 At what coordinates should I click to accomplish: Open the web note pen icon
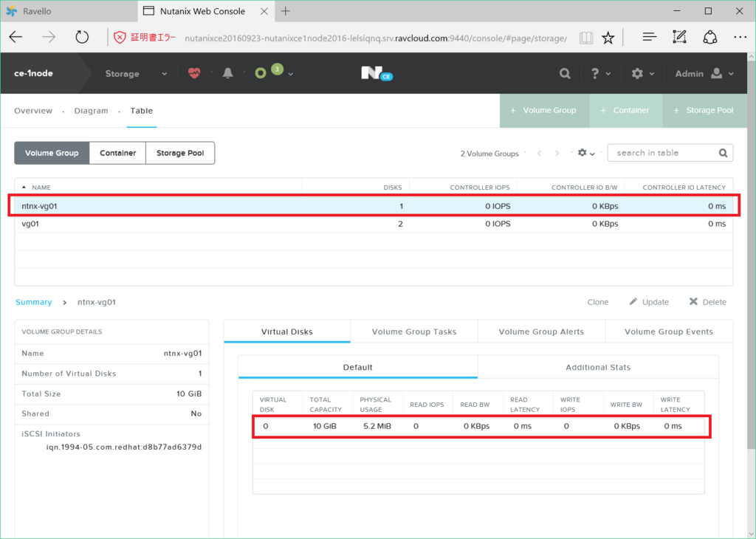(679, 37)
